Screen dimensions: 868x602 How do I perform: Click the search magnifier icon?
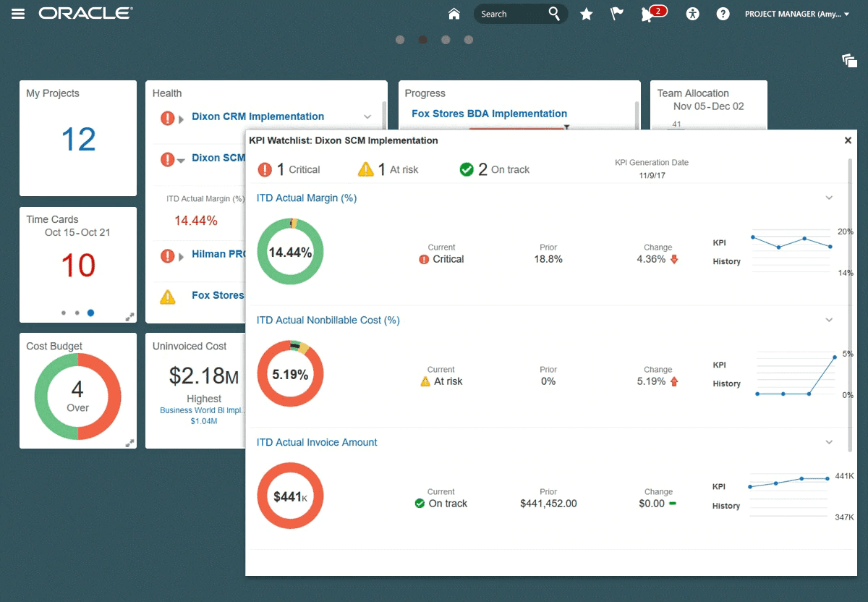coord(554,14)
